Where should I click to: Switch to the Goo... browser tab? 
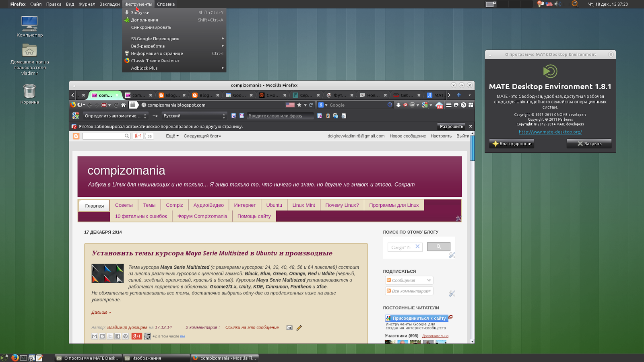point(239,95)
